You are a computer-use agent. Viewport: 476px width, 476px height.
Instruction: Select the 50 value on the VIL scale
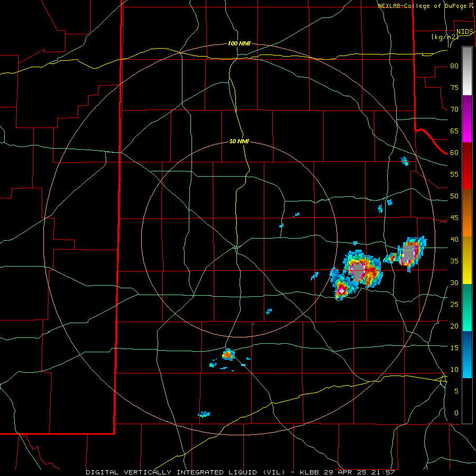tap(454, 196)
